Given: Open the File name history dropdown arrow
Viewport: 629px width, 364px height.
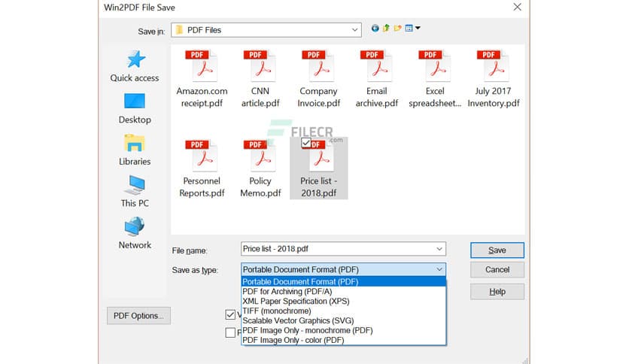Looking at the screenshot, I should point(439,249).
